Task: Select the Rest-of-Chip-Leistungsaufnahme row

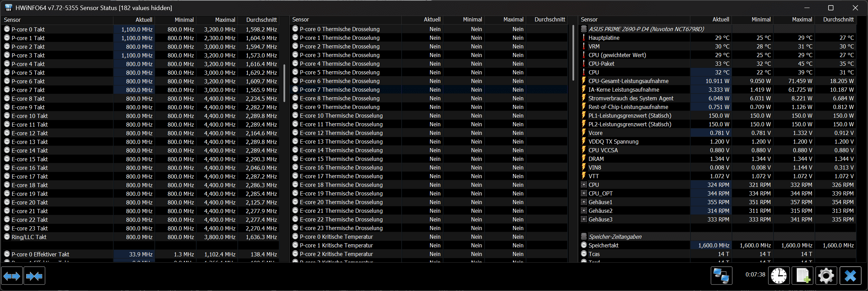Action: tap(718, 107)
